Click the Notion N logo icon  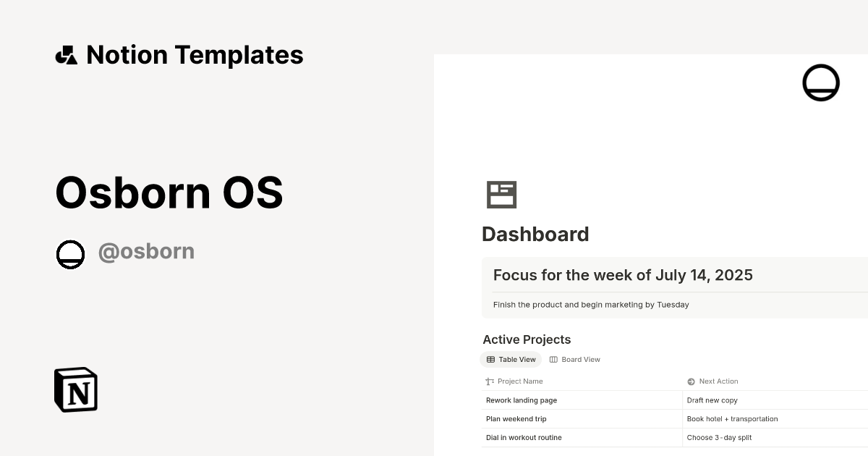point(75,389)
